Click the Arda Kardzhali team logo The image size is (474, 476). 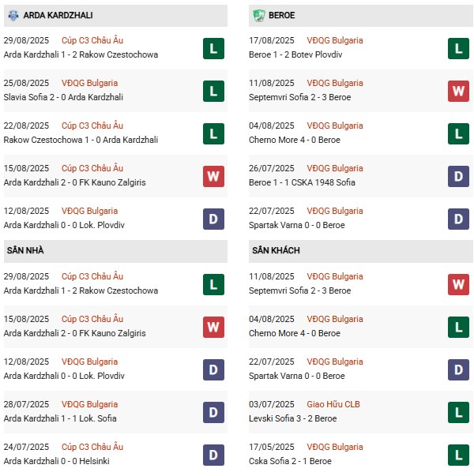click(11, 15)
